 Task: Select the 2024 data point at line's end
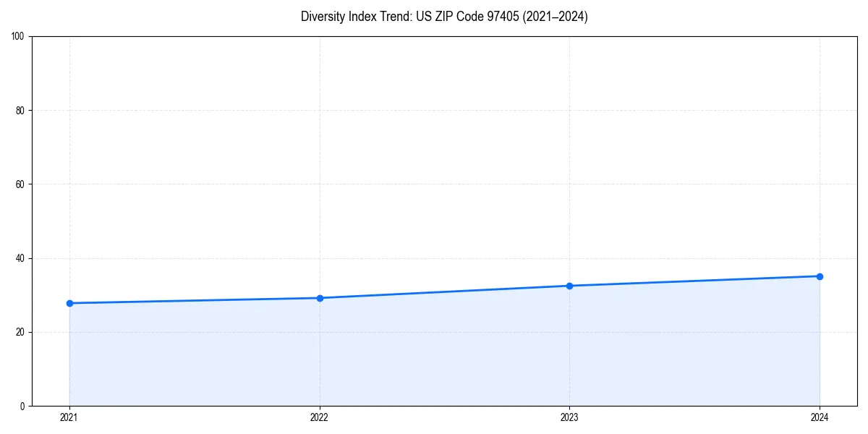820,276
